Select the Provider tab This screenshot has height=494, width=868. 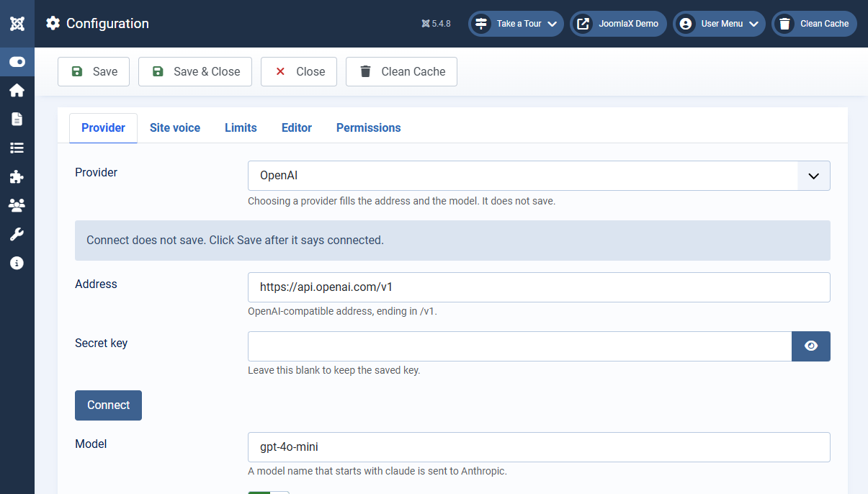(x=103, y=127)
